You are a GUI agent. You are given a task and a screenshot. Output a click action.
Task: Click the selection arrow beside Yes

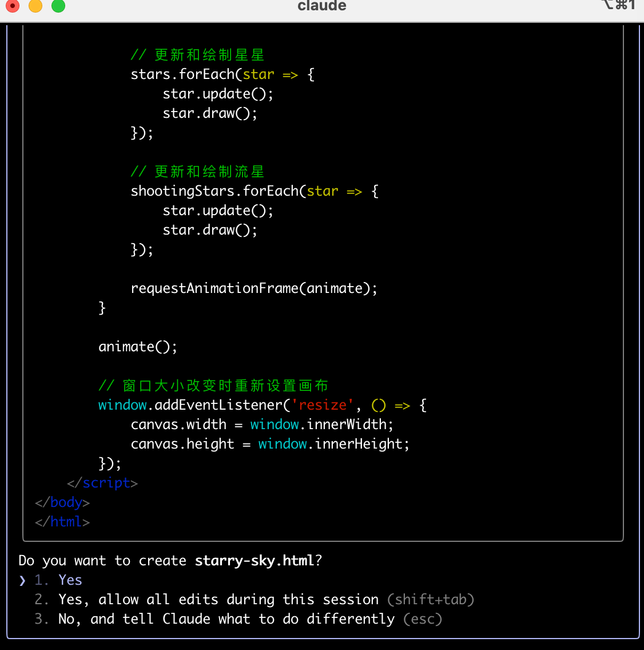pyautogui.click(x=22, y=580)
